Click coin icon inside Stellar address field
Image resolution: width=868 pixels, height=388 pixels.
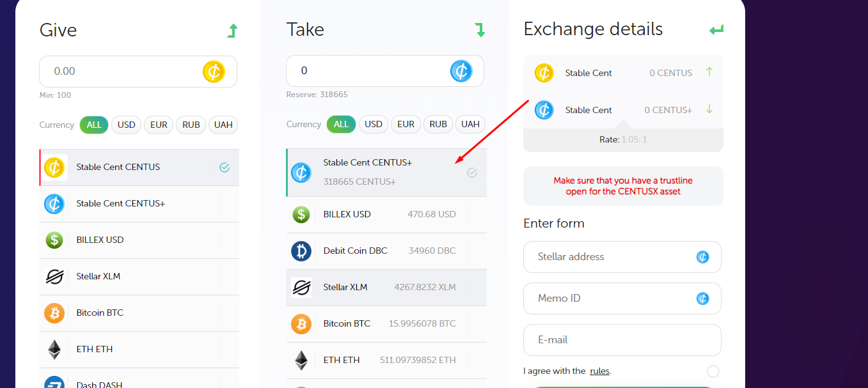coord(702,257)
